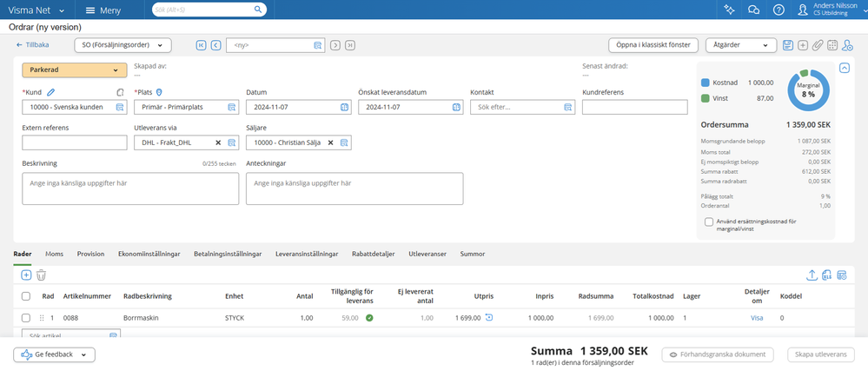Switch to the Moms tab
Image resolution: width=868 pixels, height=371 pixels.
click(54, 254)
